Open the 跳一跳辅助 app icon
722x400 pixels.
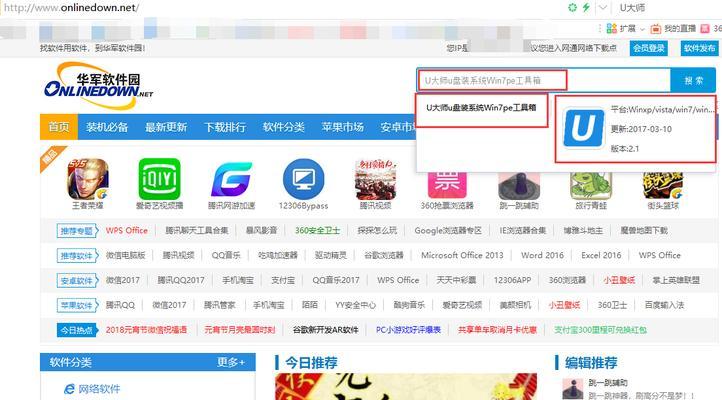pos(519,186)
